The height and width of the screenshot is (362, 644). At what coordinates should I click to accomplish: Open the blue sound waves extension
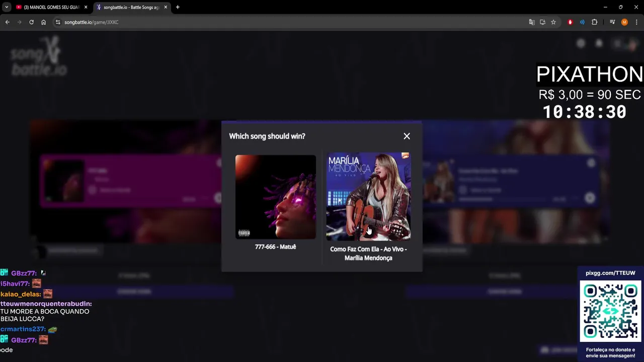pos(582,22)
